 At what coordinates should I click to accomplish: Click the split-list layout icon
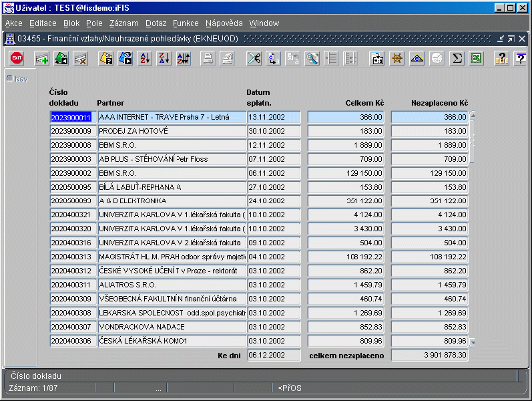tap(350, 58)
